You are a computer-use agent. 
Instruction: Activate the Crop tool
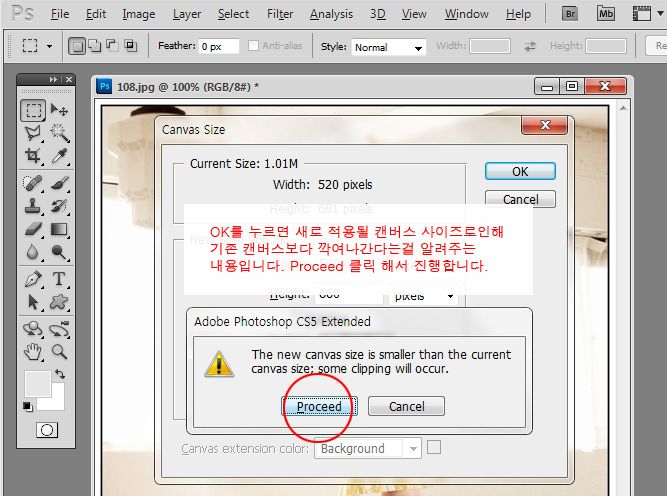point(33,156)
